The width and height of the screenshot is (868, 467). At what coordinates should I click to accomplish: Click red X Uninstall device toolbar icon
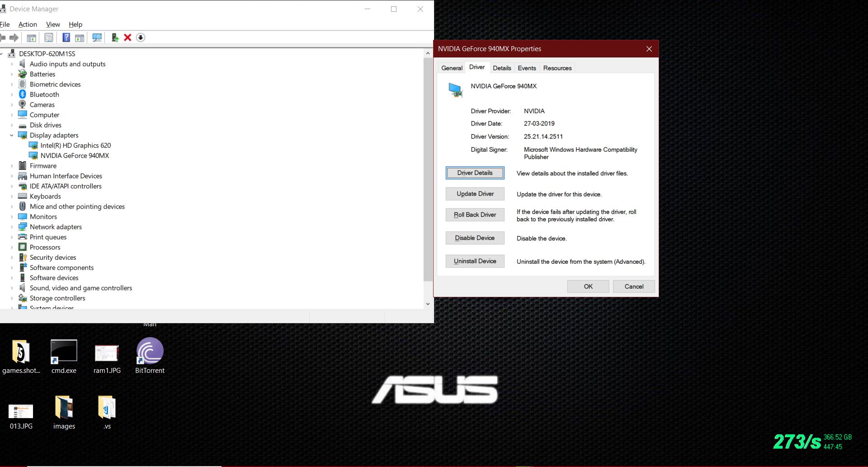[127, 38]
